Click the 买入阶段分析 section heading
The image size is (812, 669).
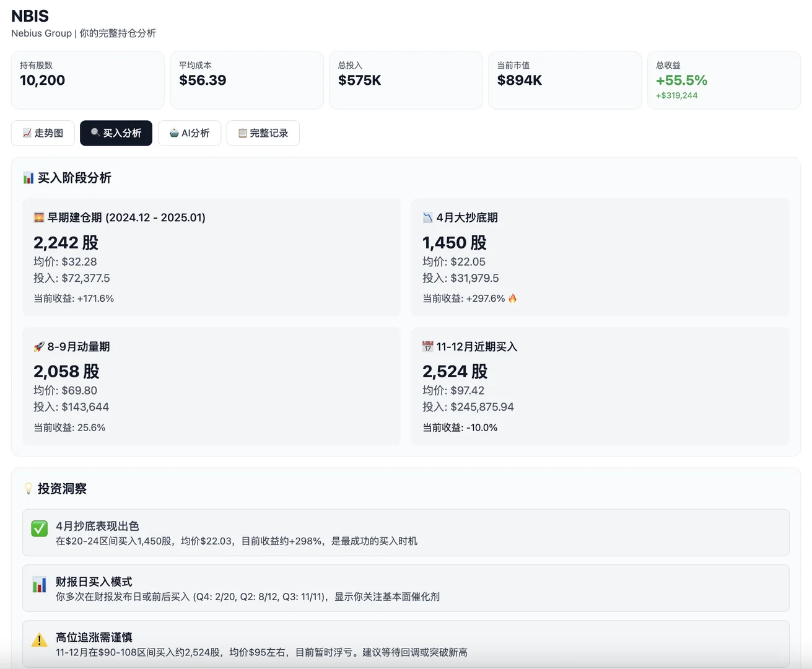pos(74,178)
